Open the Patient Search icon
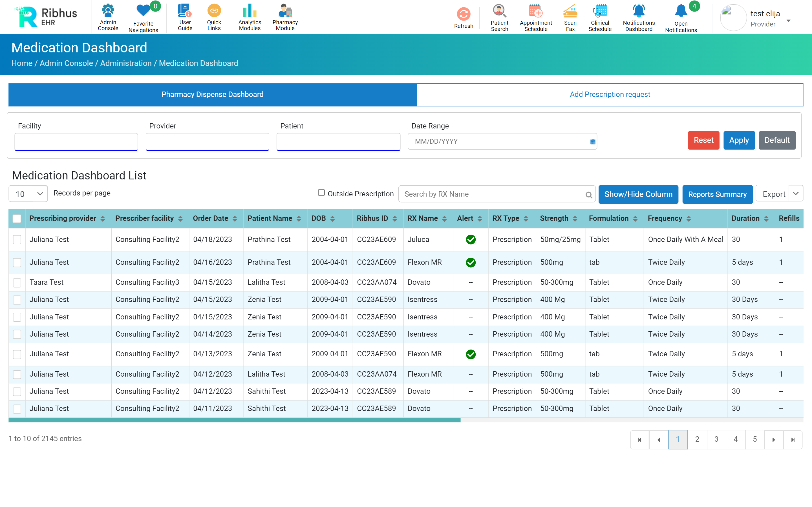This screenshot has height=507, width=812. (x=499, y=11)
